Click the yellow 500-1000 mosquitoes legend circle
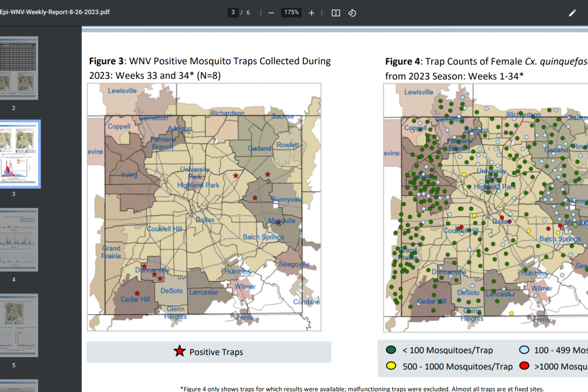 [x=391, y=367]
